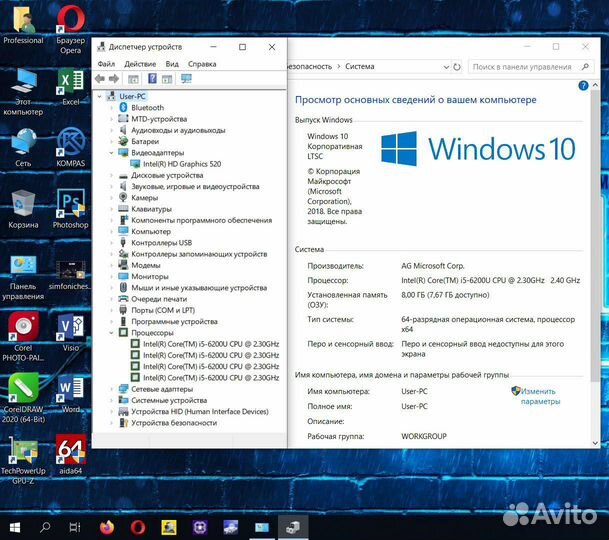
Task: Open the Photoshop desktop shortcut
Action: coord(71,209)
